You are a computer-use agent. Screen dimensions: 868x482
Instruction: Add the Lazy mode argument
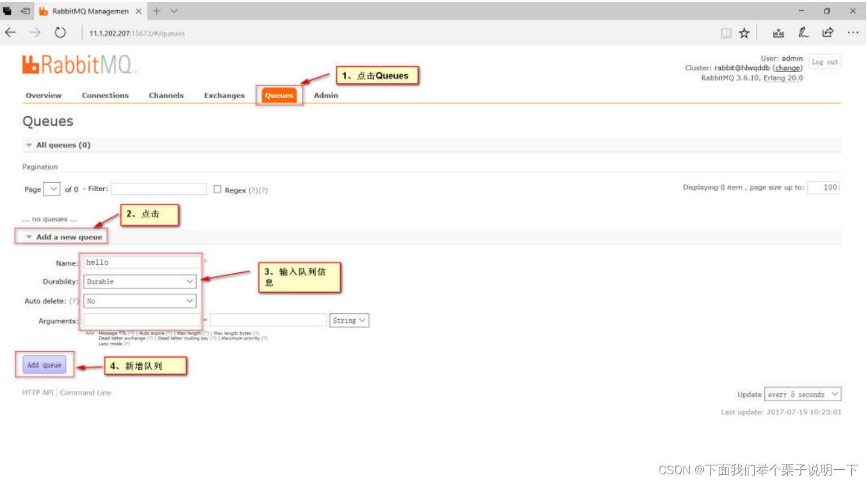[110, 344]
